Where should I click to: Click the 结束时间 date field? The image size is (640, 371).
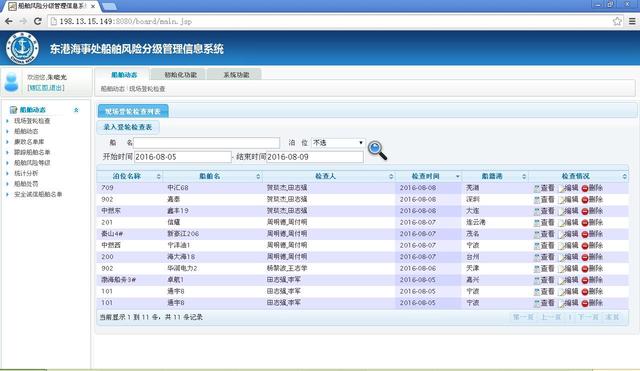pyautogui.click(x=315, y=157)
